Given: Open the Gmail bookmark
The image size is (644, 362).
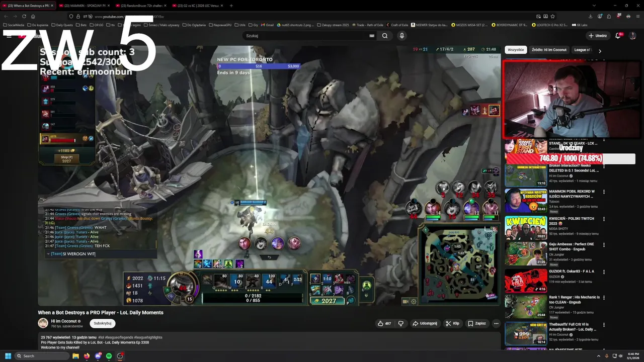Looking at the screenshot, I should pos(267,25).
